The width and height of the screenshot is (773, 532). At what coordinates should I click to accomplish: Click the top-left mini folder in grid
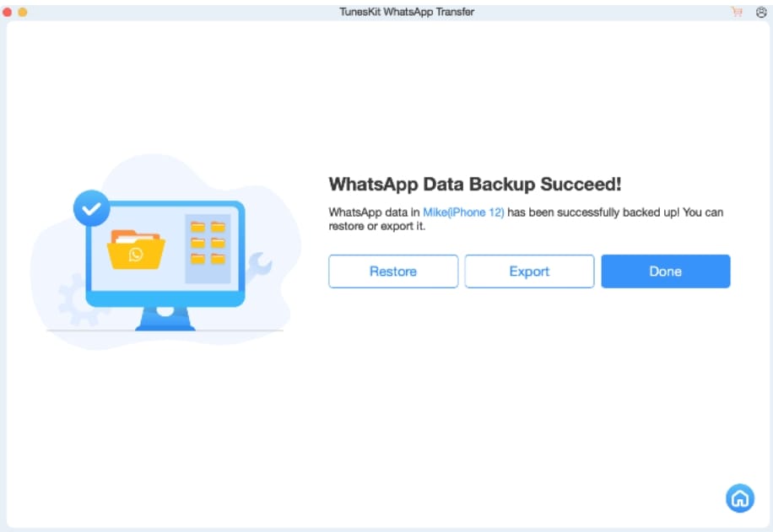click(197, 227)
